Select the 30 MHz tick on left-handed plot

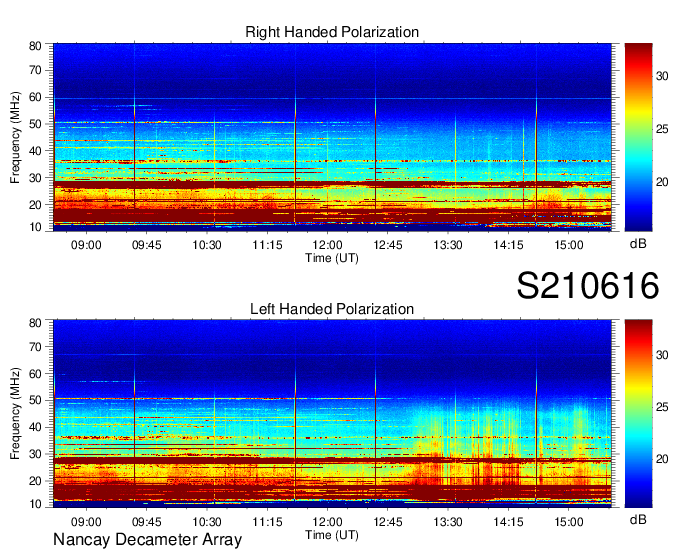click(35, 454)
